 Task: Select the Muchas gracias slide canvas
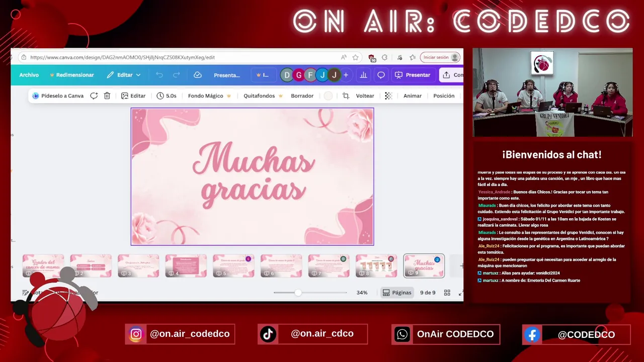point(252,176)
